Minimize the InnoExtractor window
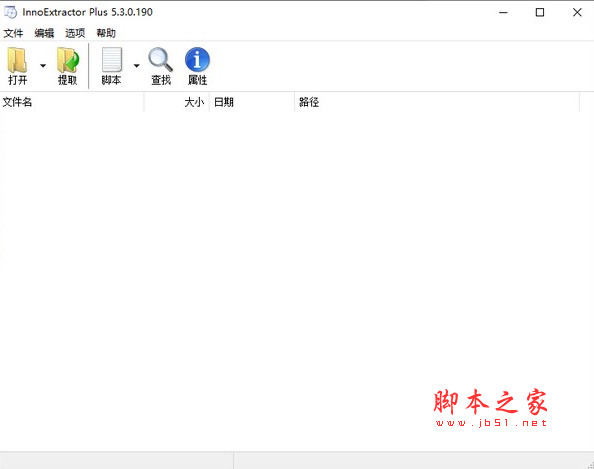 pyautogui.click(x=503, y=13)
